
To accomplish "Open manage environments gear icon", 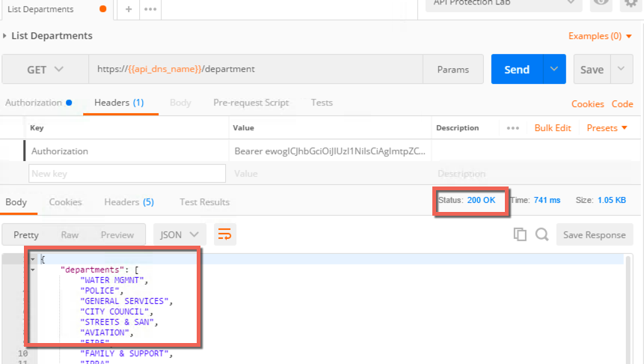I will [631, 3].
